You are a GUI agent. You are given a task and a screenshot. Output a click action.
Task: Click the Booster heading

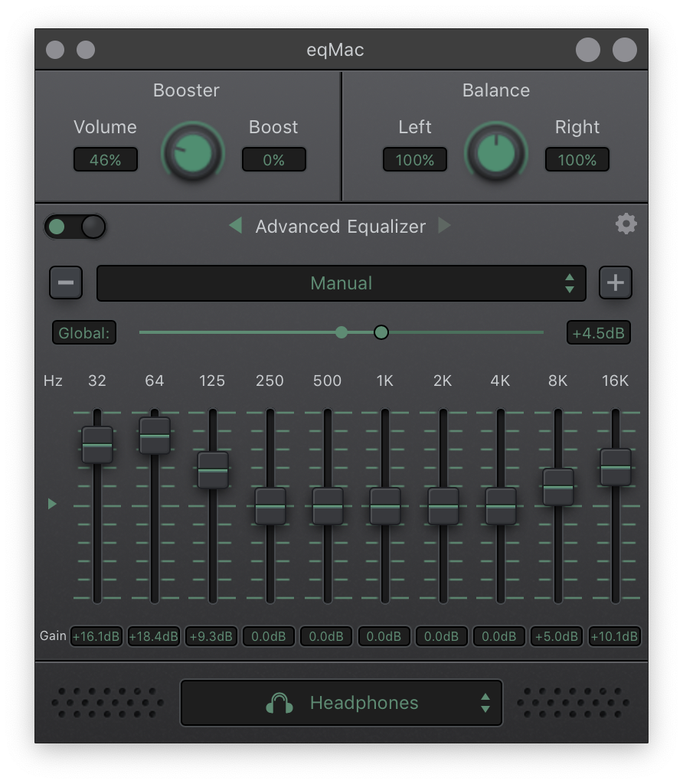(x=186, y=90)
